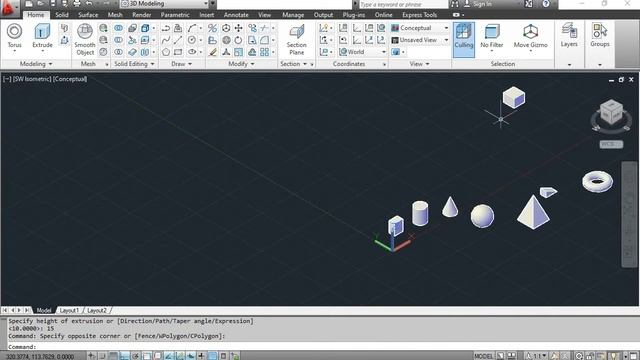Select the Line tool in Draw panel
Screen dimensions: 640x360
pyautogui.click(x=178, y=40)
